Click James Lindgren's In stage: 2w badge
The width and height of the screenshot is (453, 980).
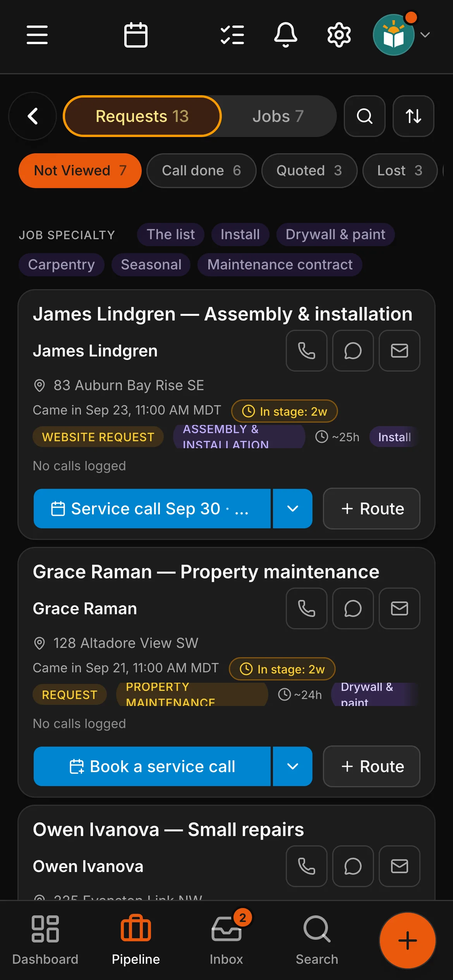coord(285,411)
